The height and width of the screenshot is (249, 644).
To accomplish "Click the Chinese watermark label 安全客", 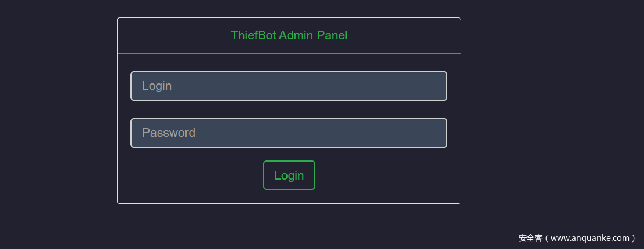I will (530, 238).
